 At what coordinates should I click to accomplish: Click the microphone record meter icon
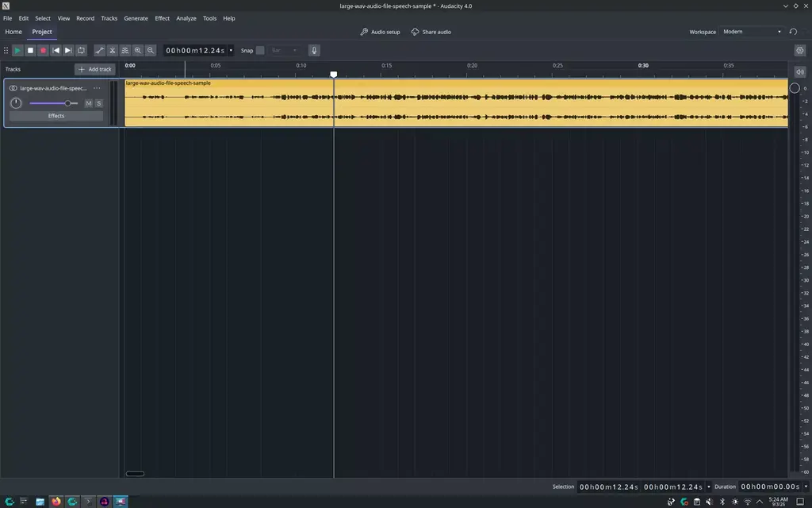(314, 50)
